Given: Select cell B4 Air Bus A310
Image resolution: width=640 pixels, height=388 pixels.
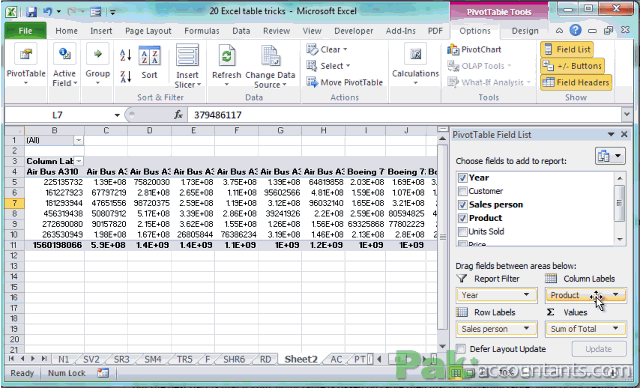Looking at the screenshot, I should (54, 172).
